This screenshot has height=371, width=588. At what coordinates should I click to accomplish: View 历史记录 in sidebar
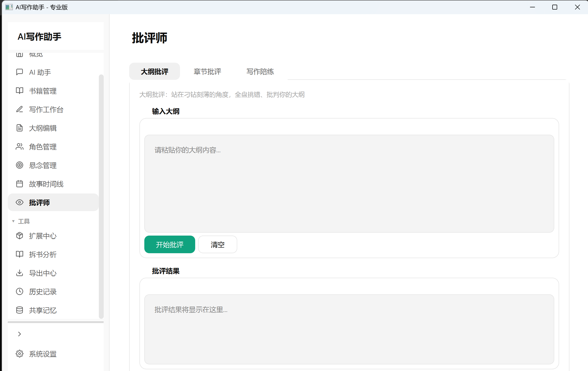click(53, 291)
